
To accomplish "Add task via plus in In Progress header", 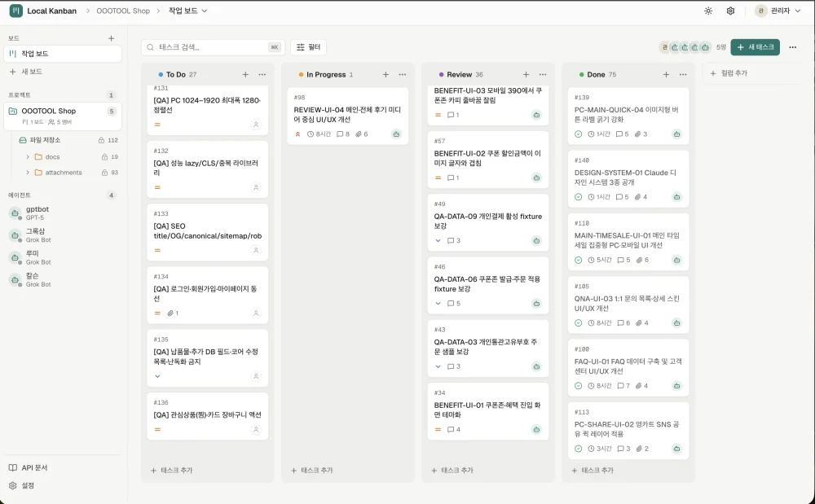I will coord(385,75).
